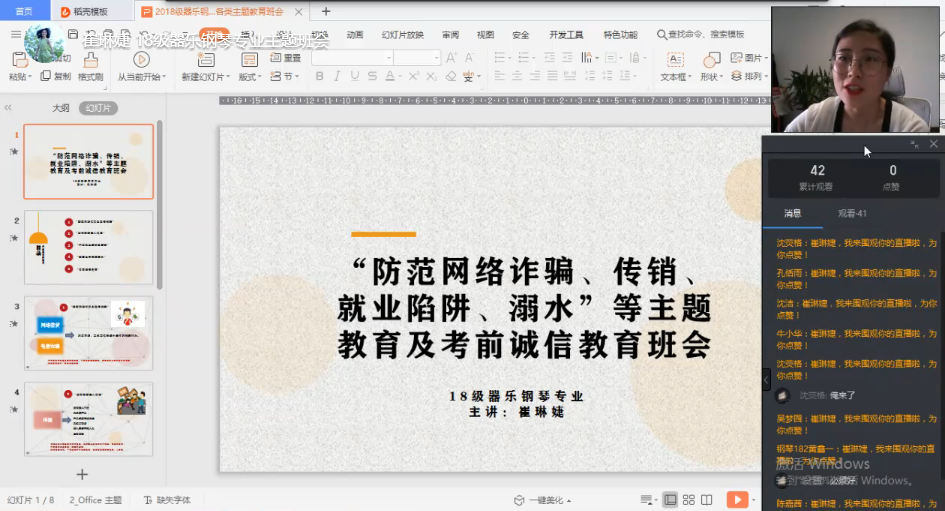Screen dimensions: 945x511
Task: Click the 重置 reset button
Action: pyautogui.click(x=285, y=59)
